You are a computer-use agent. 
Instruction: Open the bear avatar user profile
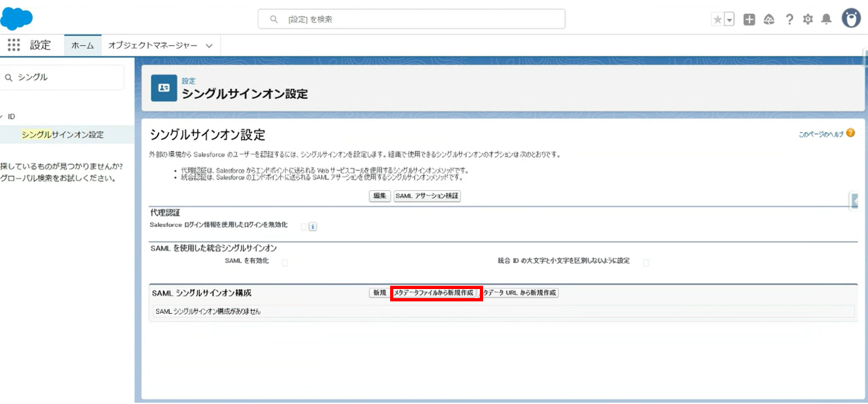point(850,19)
